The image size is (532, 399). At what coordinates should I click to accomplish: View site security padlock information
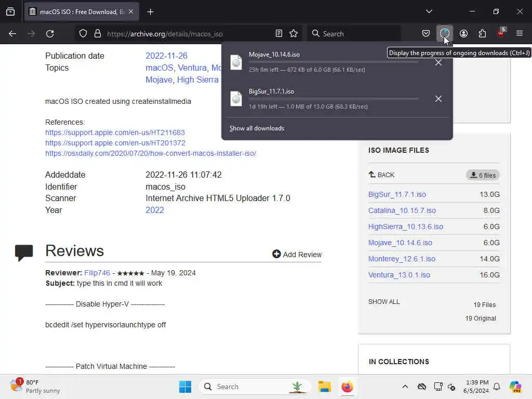[x=98, y=34]
